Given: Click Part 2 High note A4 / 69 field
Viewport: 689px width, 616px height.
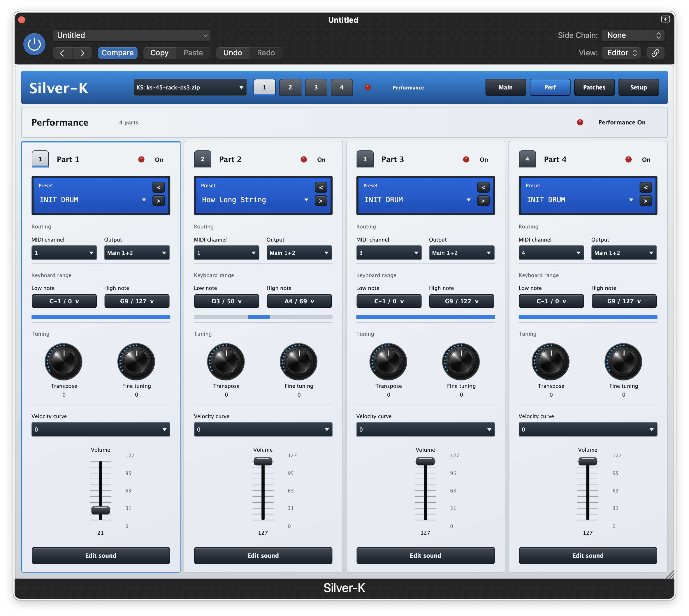Looking at the screenshot, I should click(x=299, y=301).
